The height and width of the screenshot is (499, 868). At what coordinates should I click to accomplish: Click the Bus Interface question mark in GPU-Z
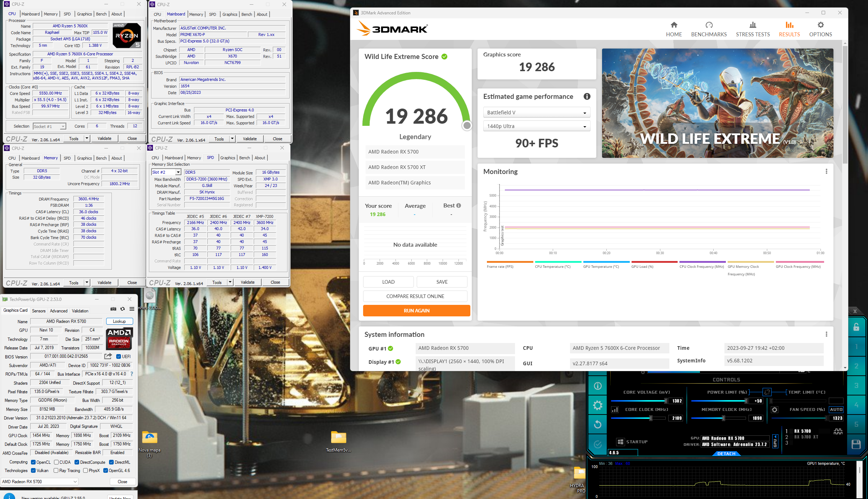[x=132, y=374]
